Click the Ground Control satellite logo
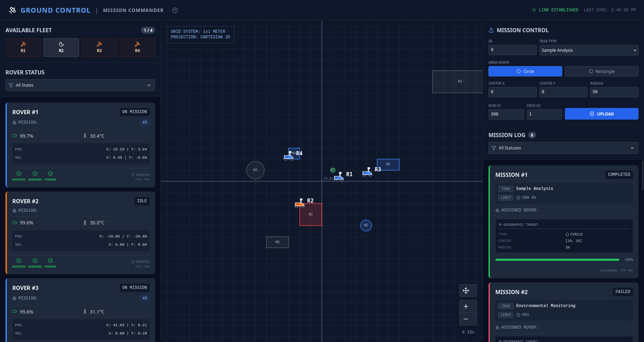 (x=13, y=10)
